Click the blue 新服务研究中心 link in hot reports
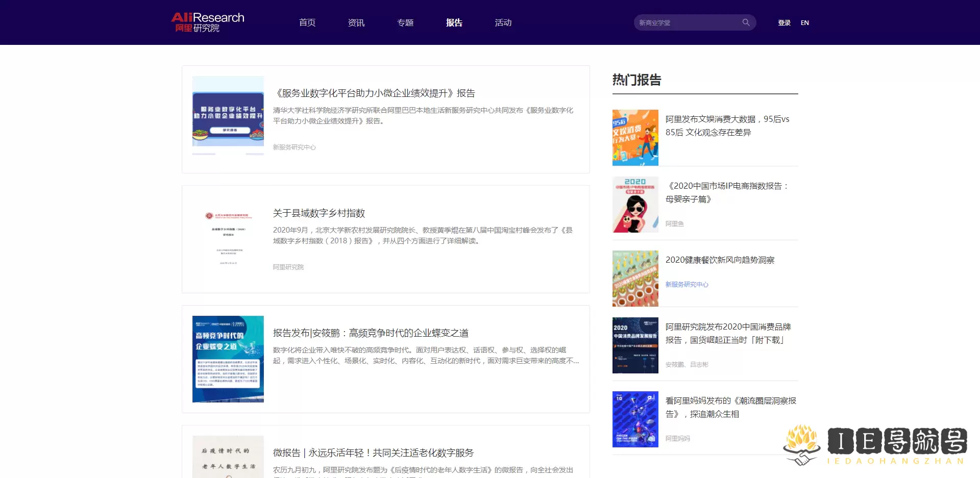This screenshot has width=980, height=478. (687, 285)
